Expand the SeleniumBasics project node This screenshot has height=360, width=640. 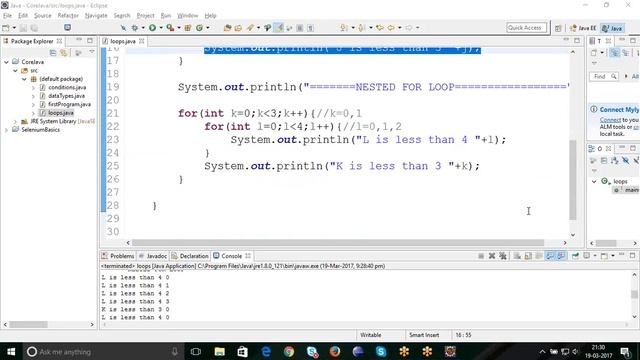point(6,130)
